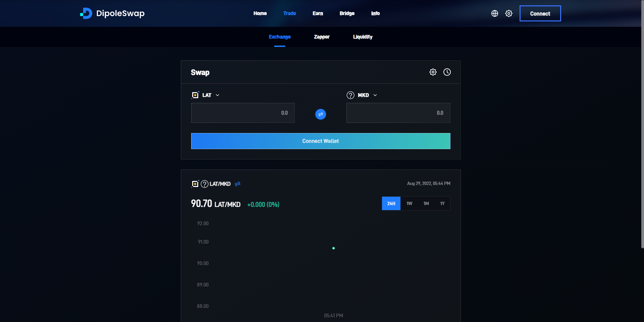Click the page vertical scrollbar

pyautogui.click(x=642, y=124)
